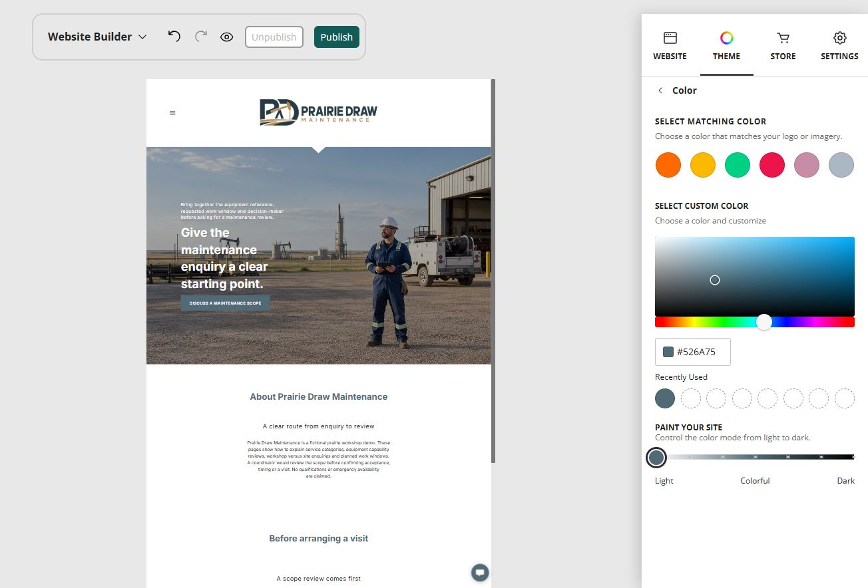Screen dimensions: 868x588
Task: Select the mauve pink matching color
Action: coord(807,165)
